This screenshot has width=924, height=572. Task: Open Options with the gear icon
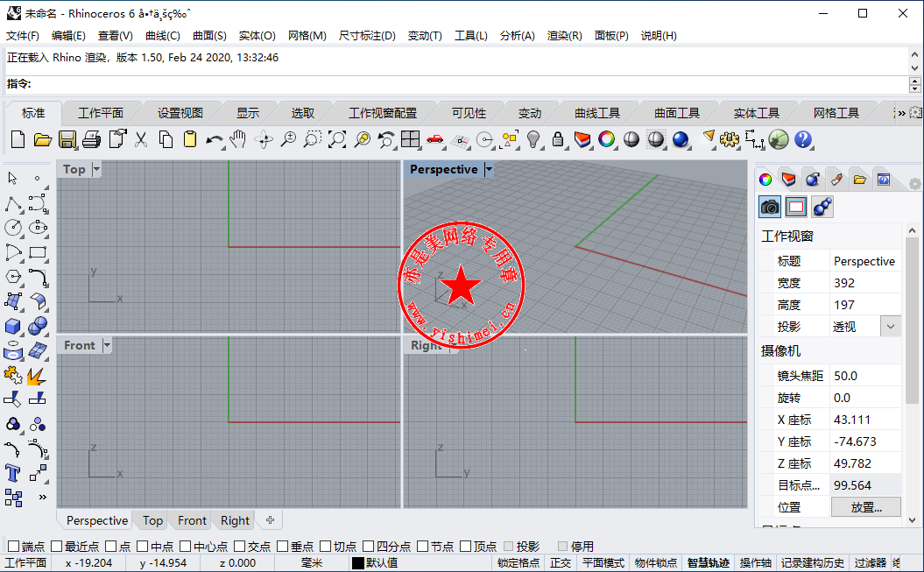pyautogui.click(x=730, y=139)
